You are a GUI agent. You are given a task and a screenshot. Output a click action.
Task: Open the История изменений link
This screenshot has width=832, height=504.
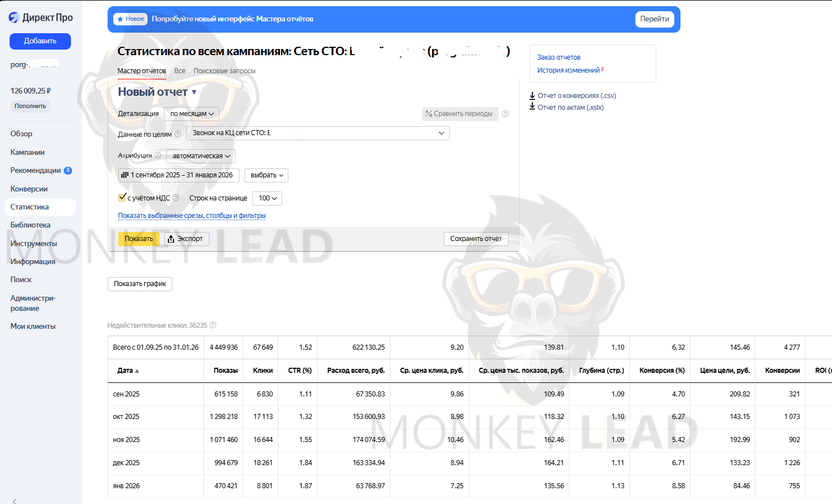tap(568, 70)
